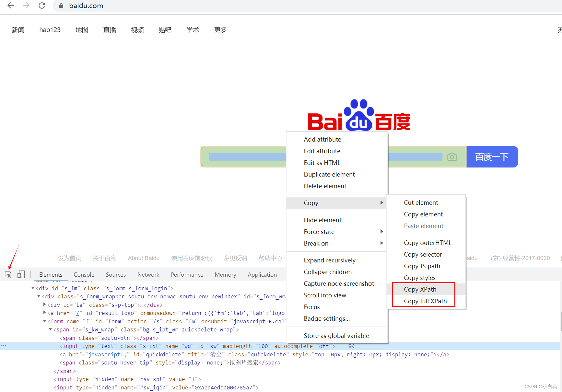562x392 pixels.
Task: Switch to the Performance tab
Action: coord(187,275)
